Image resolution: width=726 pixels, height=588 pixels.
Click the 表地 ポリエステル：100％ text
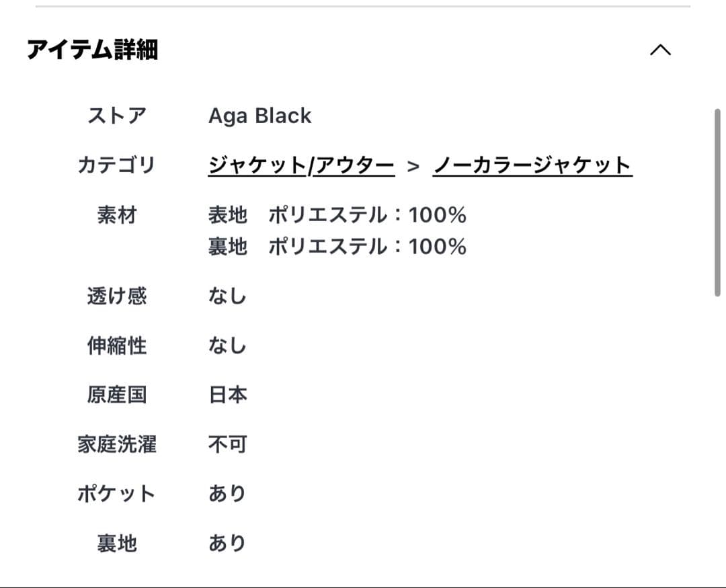[338, 214]
